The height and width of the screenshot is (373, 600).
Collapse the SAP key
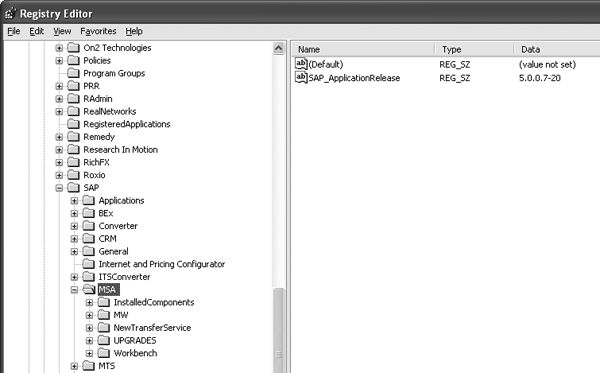[59, 188]
